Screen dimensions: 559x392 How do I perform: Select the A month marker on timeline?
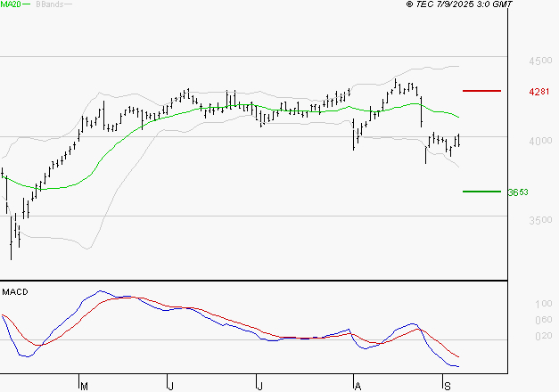click(358, 385)
